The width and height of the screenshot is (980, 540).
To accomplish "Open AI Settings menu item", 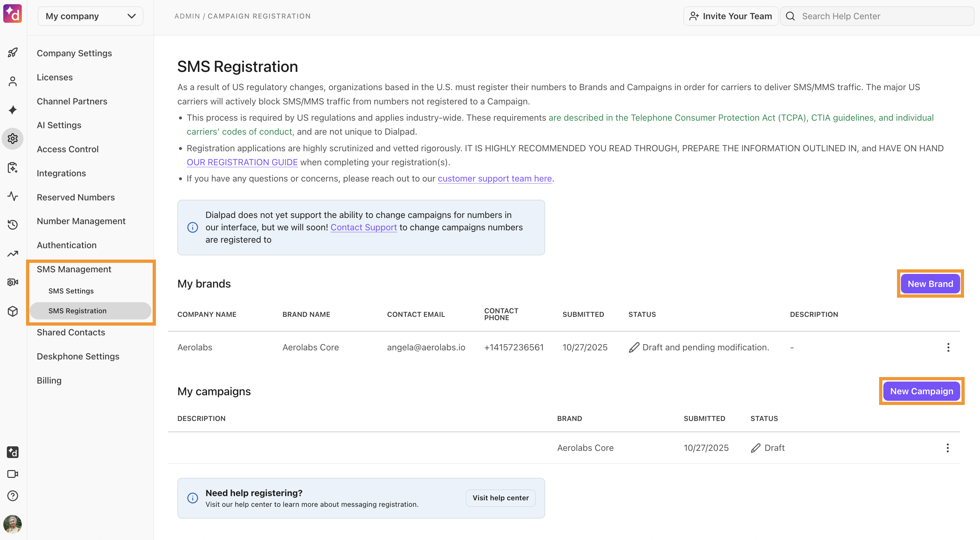I will tap(59, 125).
